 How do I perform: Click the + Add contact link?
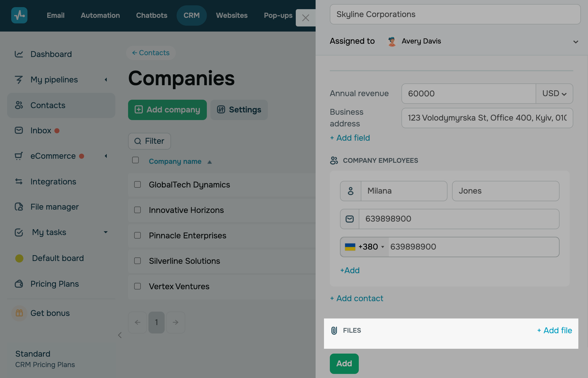(357, 298)
